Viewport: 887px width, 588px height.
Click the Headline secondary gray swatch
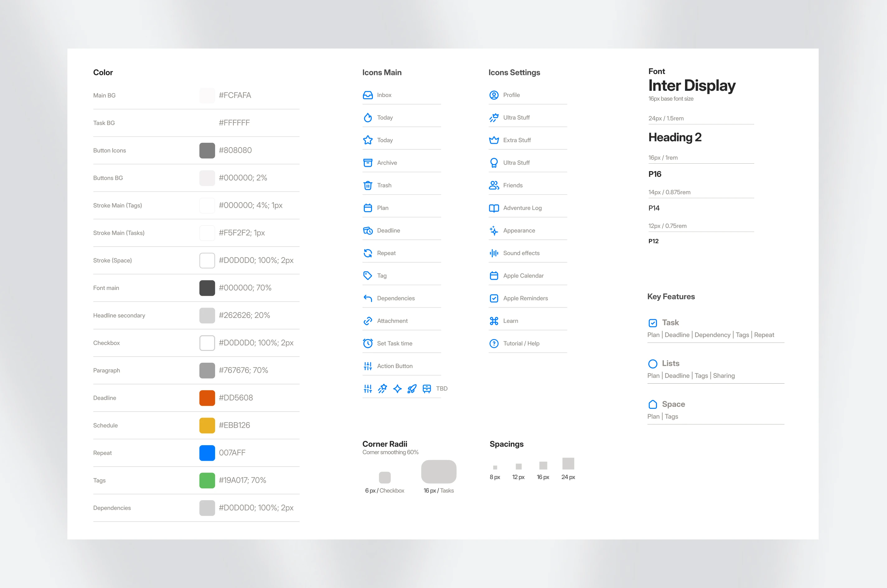click(207, 315)
